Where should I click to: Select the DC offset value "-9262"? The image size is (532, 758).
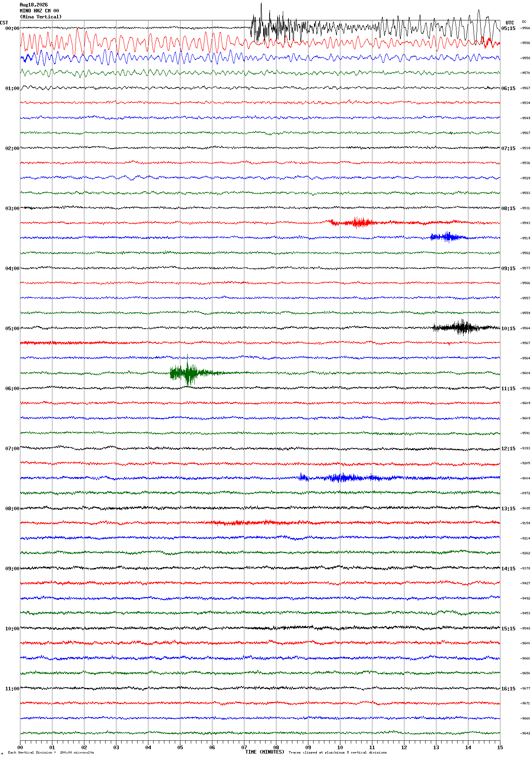pyautogui.click(x=525, y=553)
